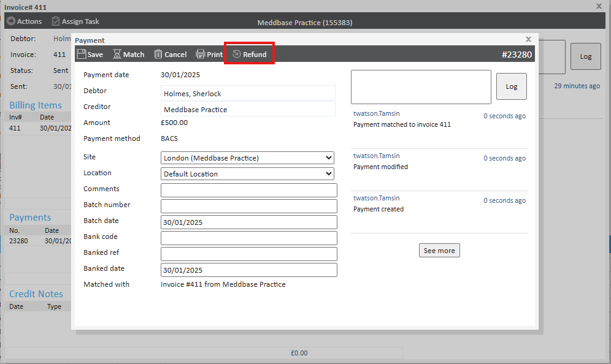This screenshot has height=364, width=611.
Task: Click into the Banked ref field
Action: 248,254
